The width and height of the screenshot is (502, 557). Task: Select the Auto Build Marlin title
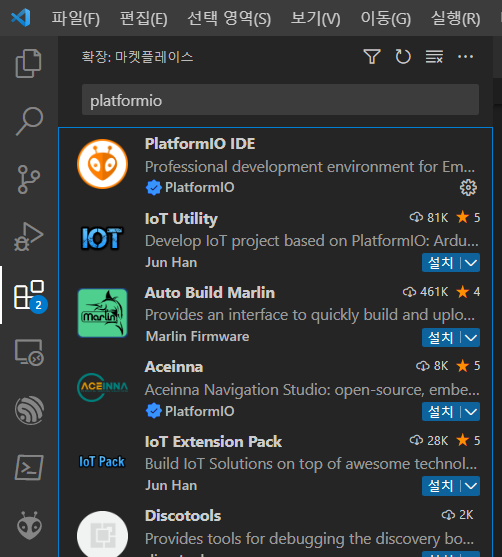click(210, 293)
